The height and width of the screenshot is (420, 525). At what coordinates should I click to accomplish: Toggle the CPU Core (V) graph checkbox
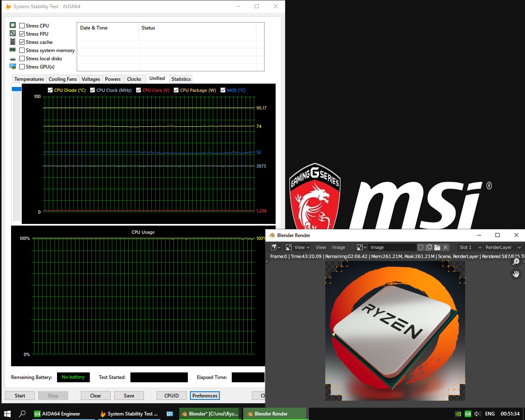pos(138,90)
